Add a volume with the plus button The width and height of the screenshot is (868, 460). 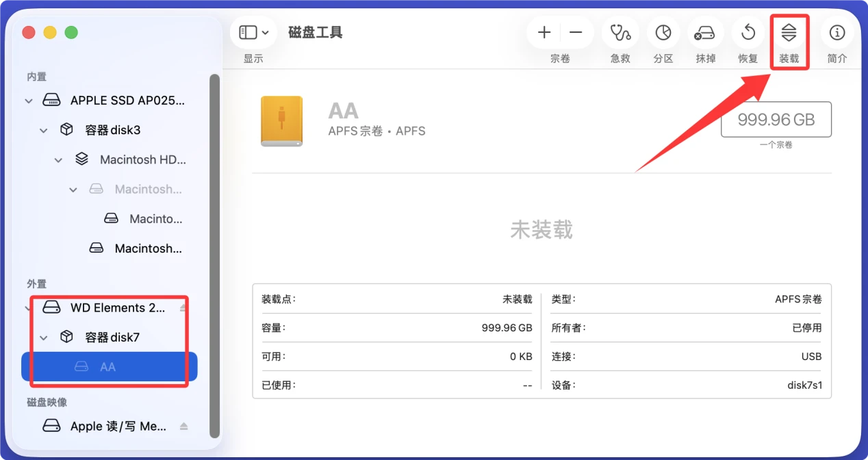click(x=544, y=32)
